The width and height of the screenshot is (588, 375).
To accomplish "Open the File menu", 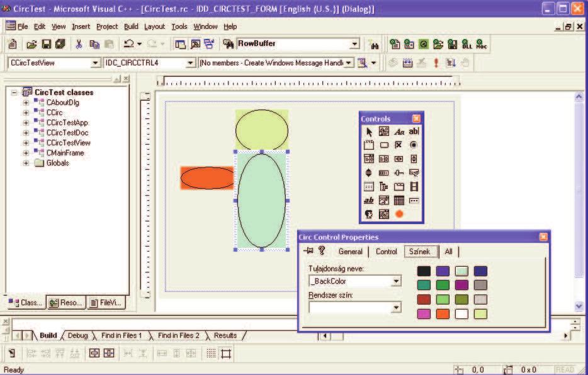I will pos(23,26).
